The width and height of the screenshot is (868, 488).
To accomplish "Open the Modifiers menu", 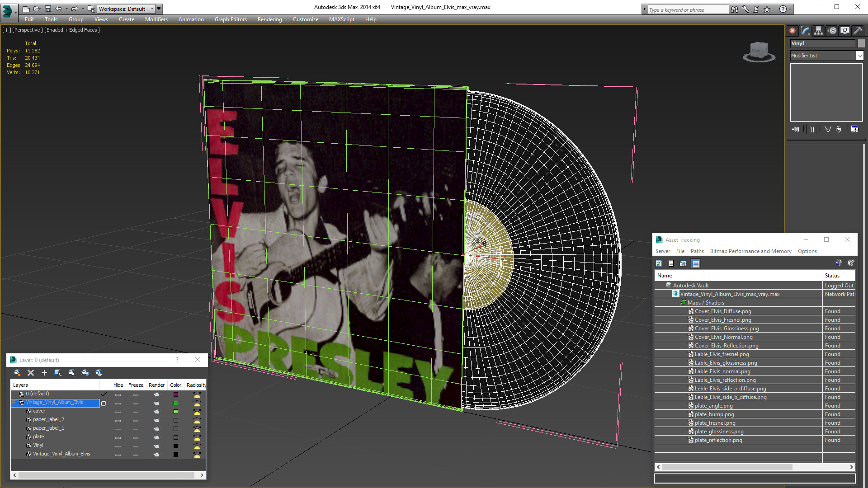I will click(156, 19).
